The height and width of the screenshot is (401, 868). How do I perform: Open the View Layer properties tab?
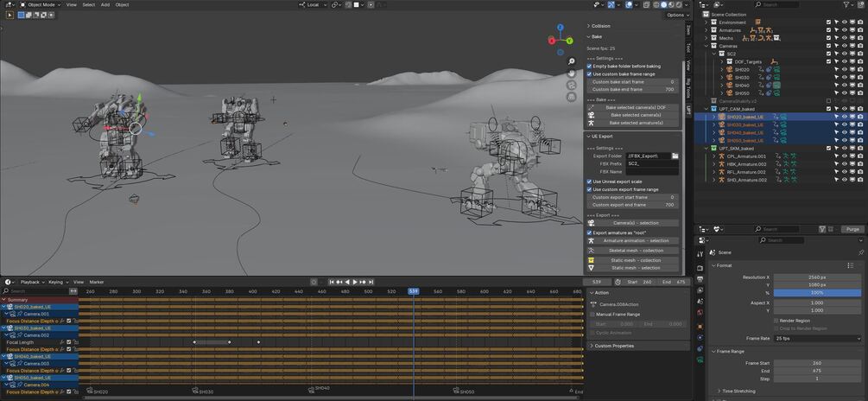(x=700, y=290)
